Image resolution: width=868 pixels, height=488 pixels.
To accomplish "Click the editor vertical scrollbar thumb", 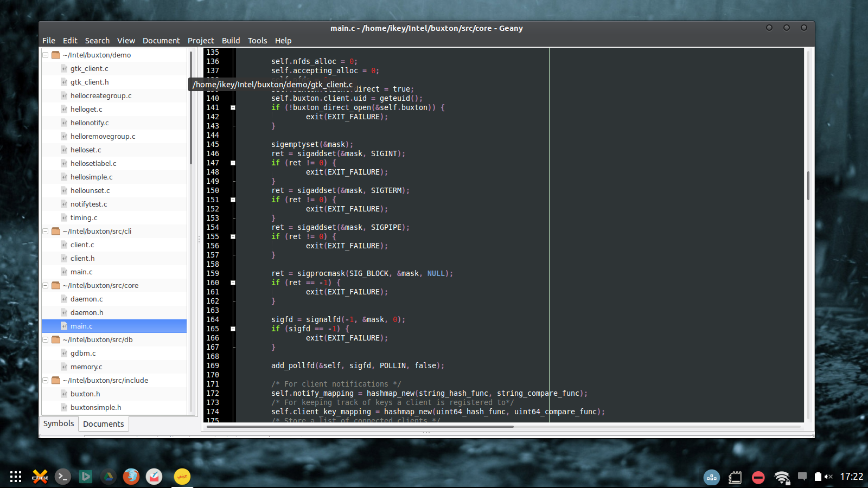I will click(x=808, y=185).
